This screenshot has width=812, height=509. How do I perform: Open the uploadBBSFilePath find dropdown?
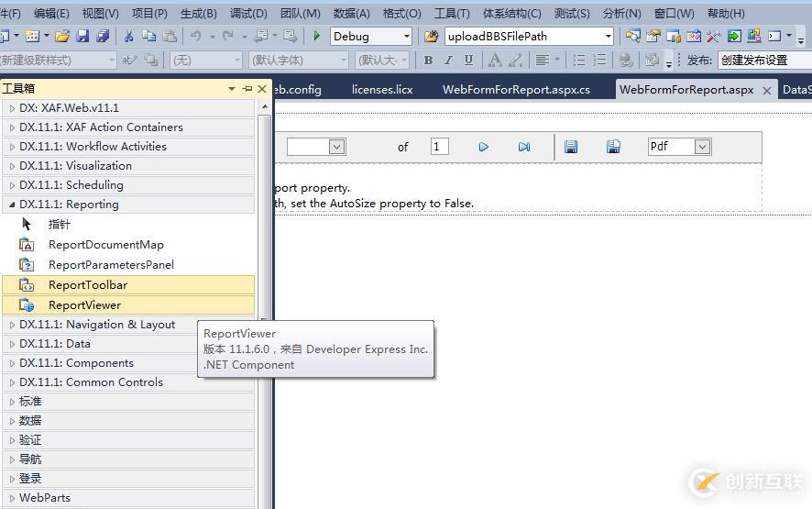pos(608,37)
